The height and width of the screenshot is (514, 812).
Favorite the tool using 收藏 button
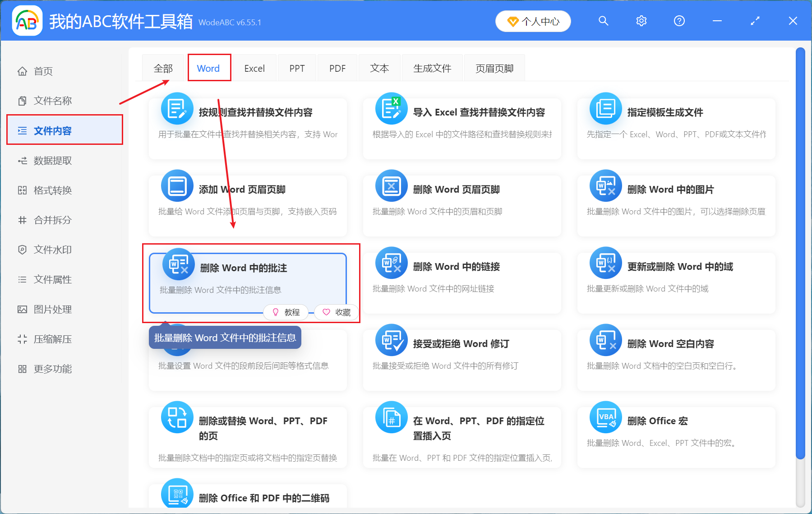click(x=336, y=312)
